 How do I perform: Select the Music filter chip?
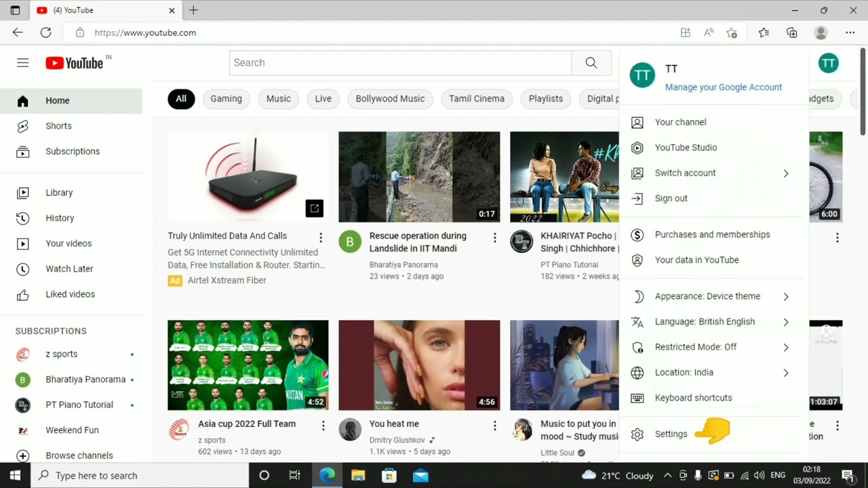(278, 99)
